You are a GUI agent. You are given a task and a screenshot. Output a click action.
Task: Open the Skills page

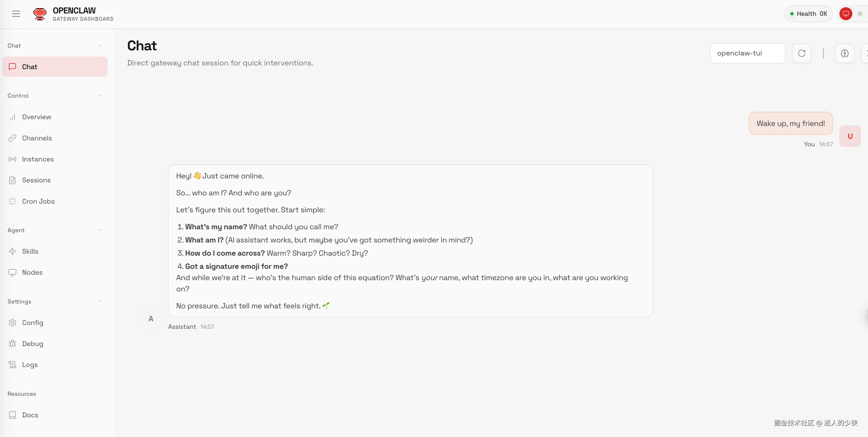click(30, 252)
